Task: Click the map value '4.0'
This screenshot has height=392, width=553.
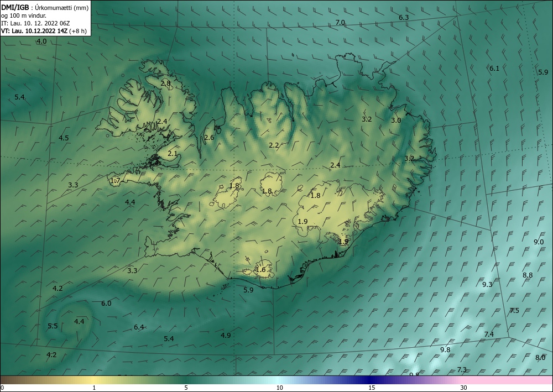Action: 41,41
